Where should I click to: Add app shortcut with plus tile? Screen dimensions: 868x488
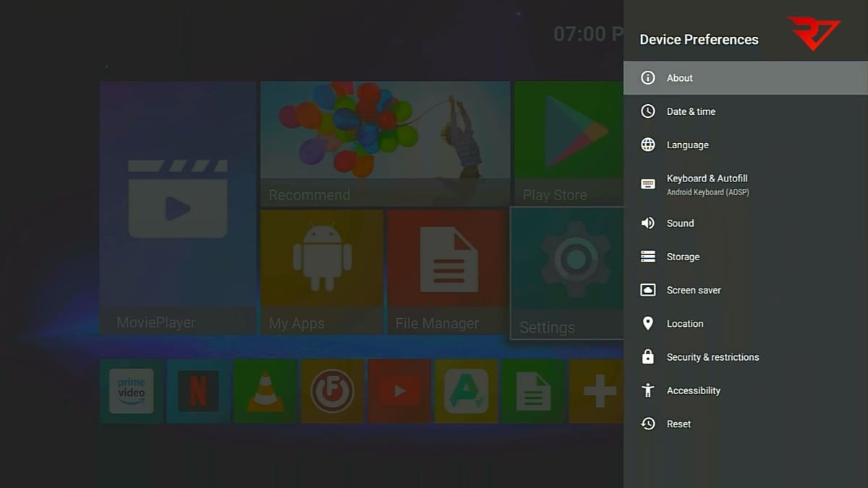[x=597, y=391]
